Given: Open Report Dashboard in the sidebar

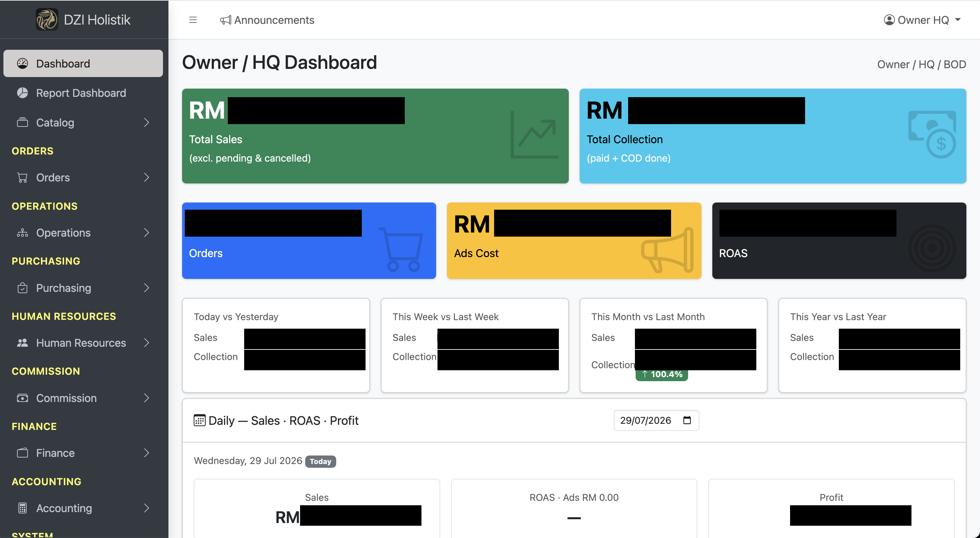Looking at the screenshot, I should click(83, 93).
